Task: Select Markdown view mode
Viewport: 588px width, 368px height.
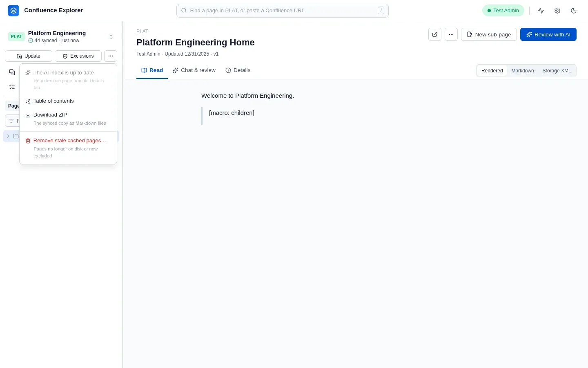Action: tap(523, 71)
